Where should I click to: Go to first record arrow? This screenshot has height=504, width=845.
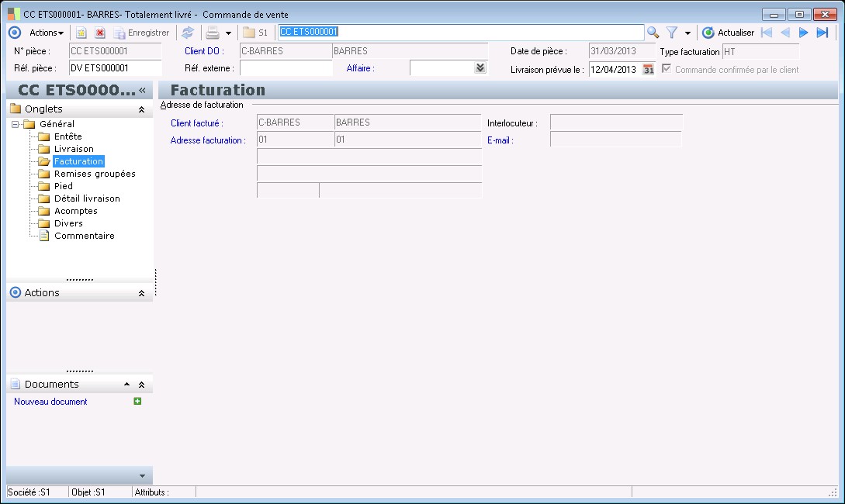tap(767, 33)
